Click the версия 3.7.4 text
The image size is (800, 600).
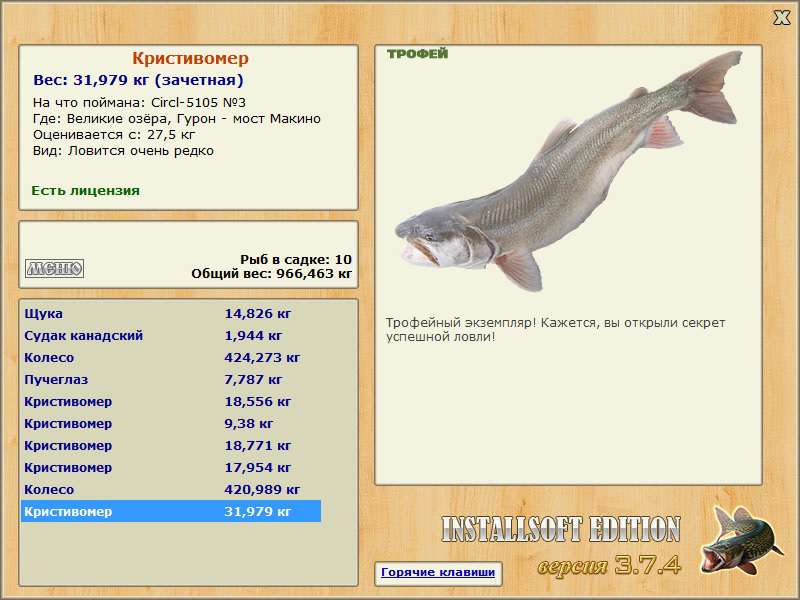click(608, 565)
